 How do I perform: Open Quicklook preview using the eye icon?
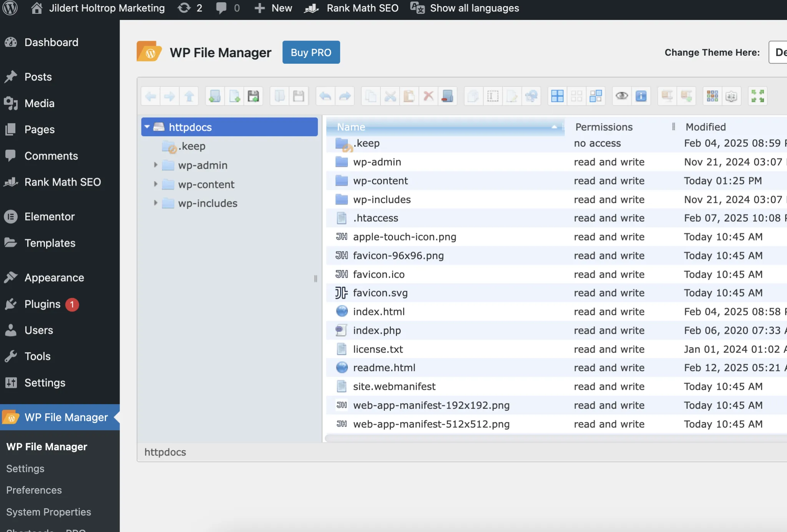pos(622,96)
